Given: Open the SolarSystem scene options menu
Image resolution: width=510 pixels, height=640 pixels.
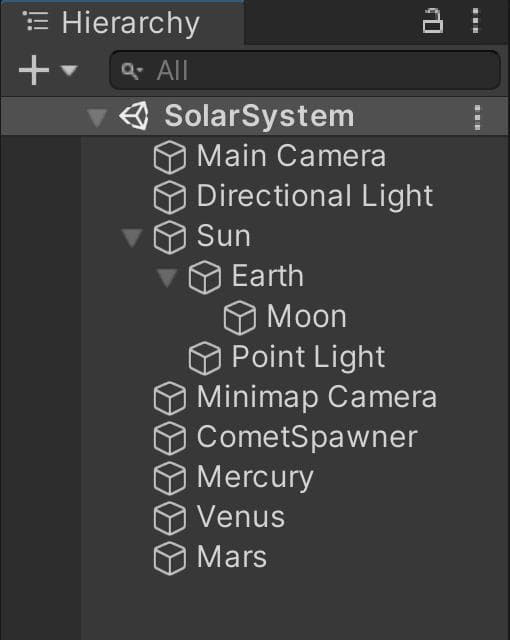Looking at the screenshot, I should [478, 118].
